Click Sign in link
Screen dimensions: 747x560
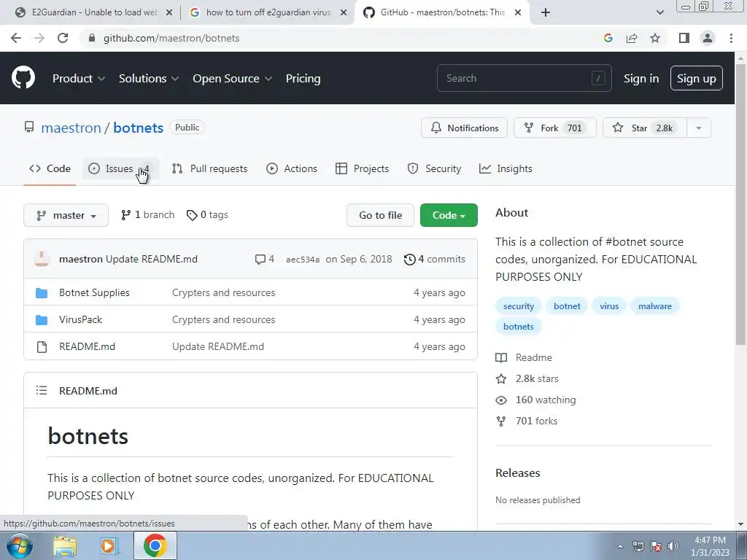point(641,79)
